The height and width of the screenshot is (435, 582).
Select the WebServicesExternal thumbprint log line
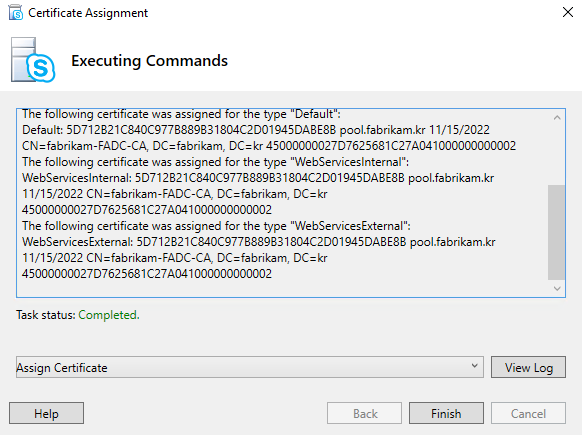coord(259,242)
